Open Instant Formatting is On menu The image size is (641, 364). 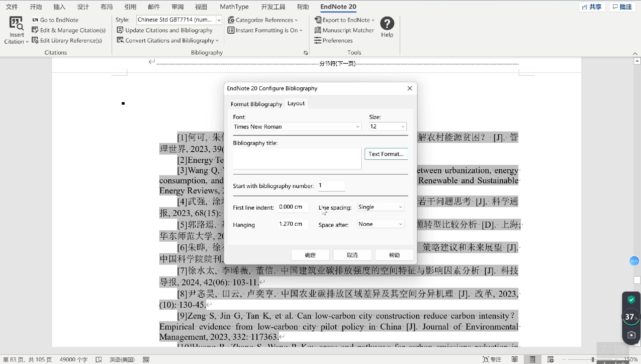coord(265,30)
